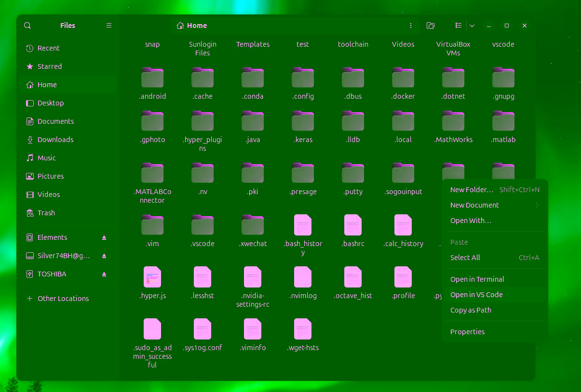Toggle the list view icon
This screenshot has height=392, width=581.
coord(459,26)
